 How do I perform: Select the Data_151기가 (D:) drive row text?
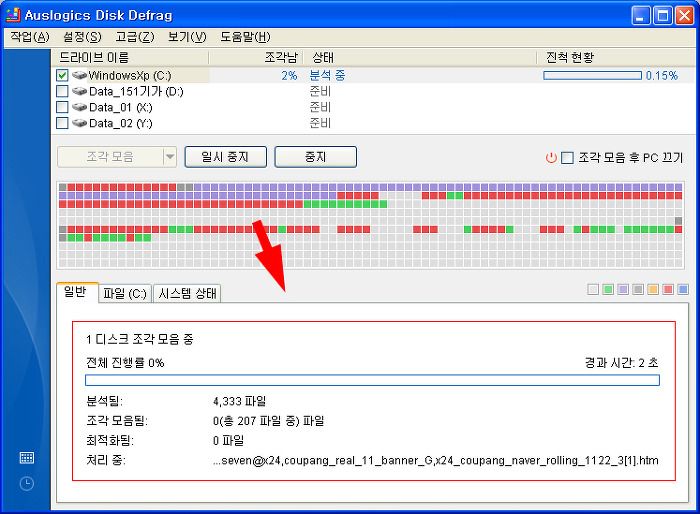coord(136,92)
